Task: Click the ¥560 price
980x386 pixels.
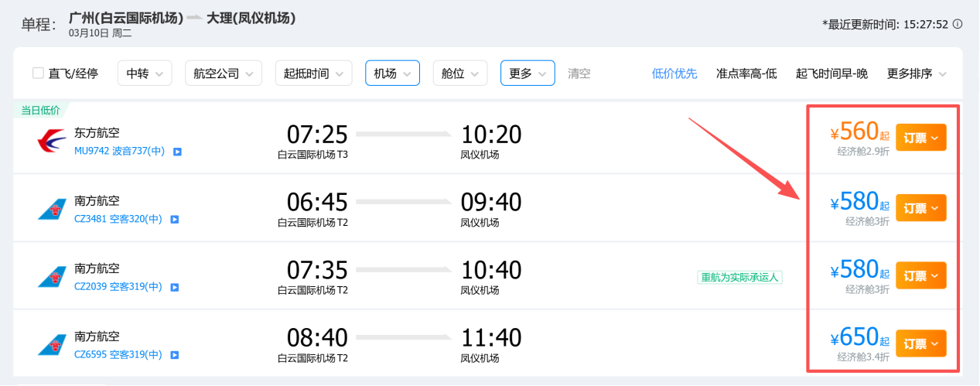Action: tap(859, 132)
